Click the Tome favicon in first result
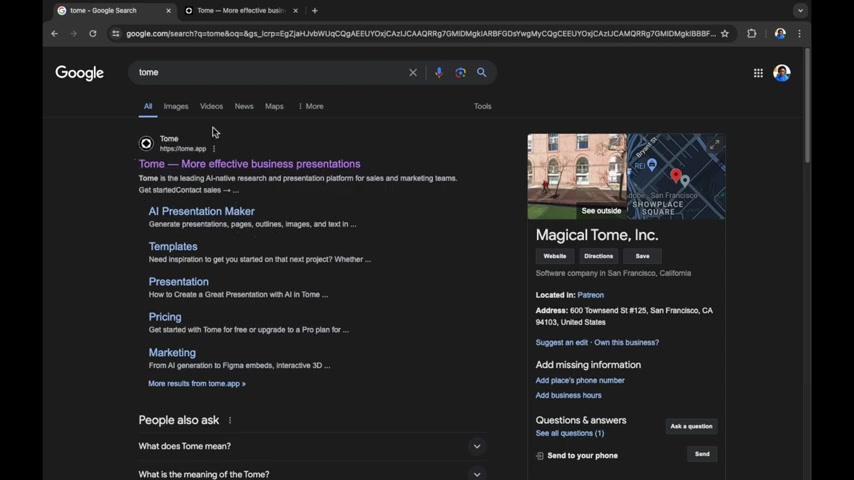 146,143
